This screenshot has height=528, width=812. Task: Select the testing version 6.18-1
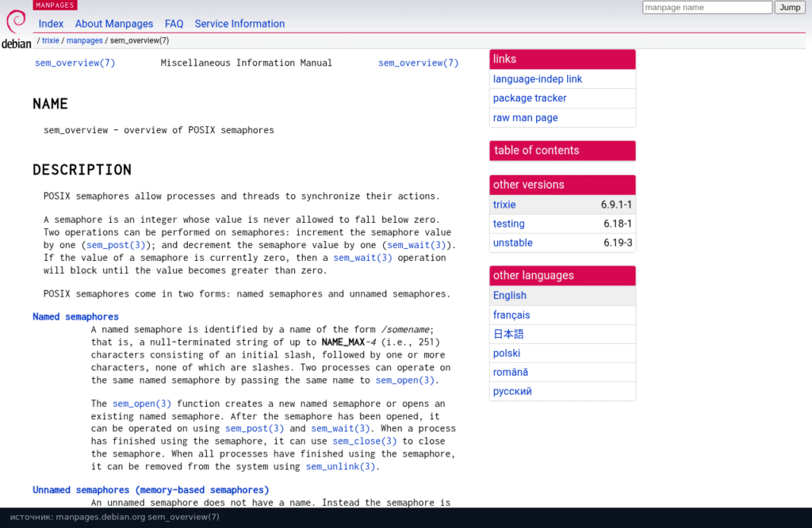(x=562, y=224)
